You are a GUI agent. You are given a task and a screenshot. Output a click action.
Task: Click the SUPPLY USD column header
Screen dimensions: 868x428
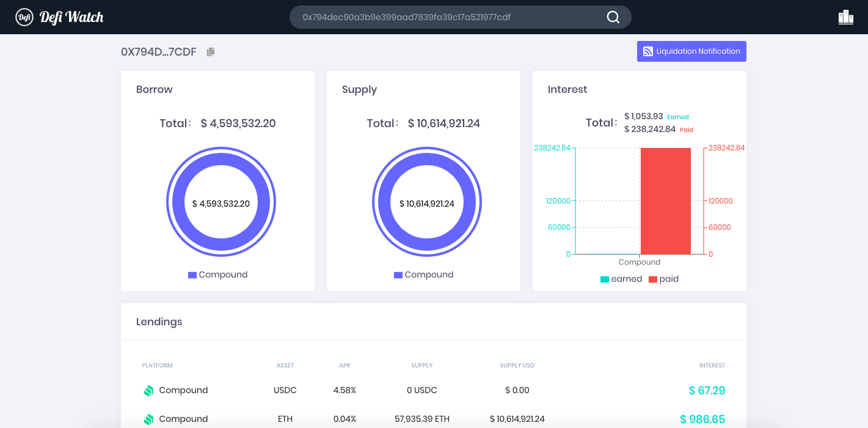point(517,366)
